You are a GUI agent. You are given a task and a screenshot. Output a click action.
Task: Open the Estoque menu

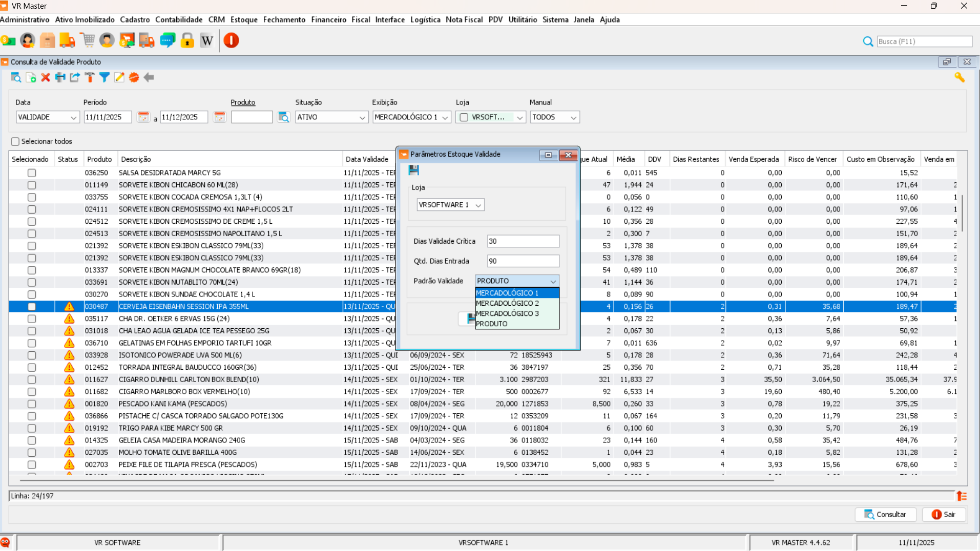click(243, 19)
